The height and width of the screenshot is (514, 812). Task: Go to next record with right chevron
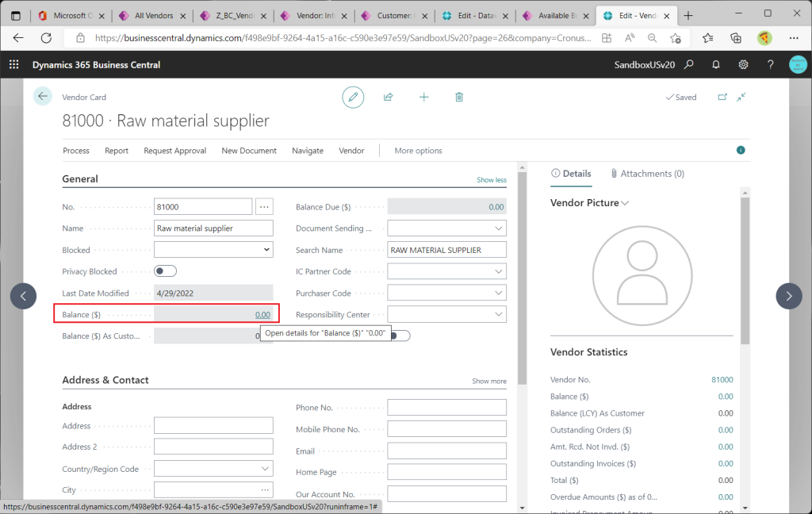coord(789,296)
